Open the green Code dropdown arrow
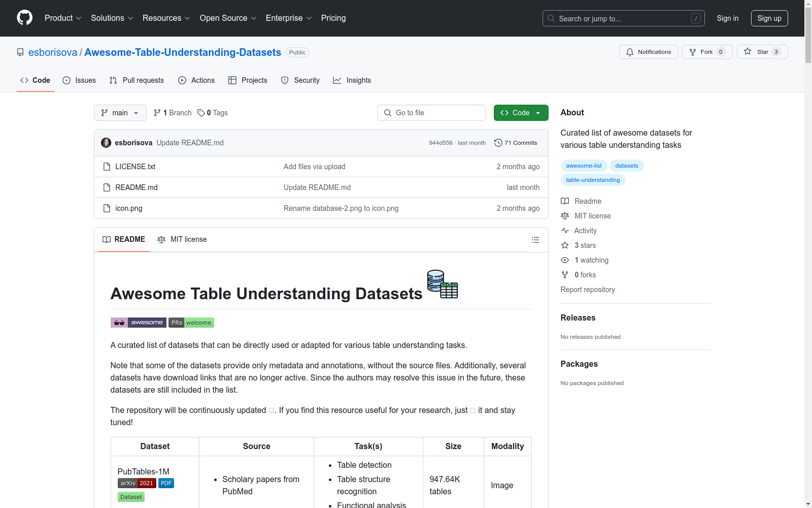Screen dimensions: 812x508 (537, 112)
